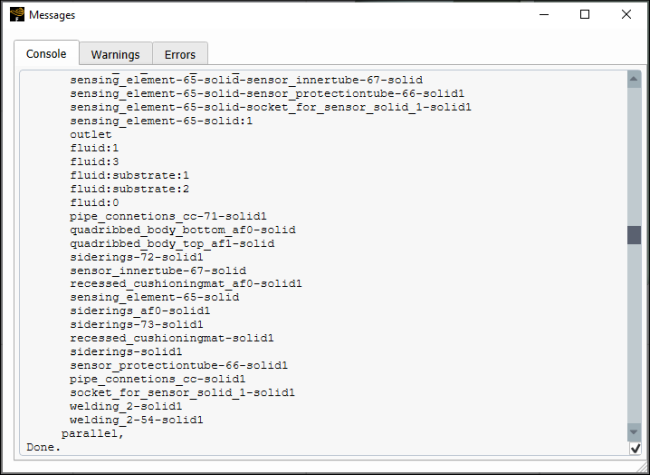
Task: Click the 'siderings-solid1' line
Action: click(126, 351)
